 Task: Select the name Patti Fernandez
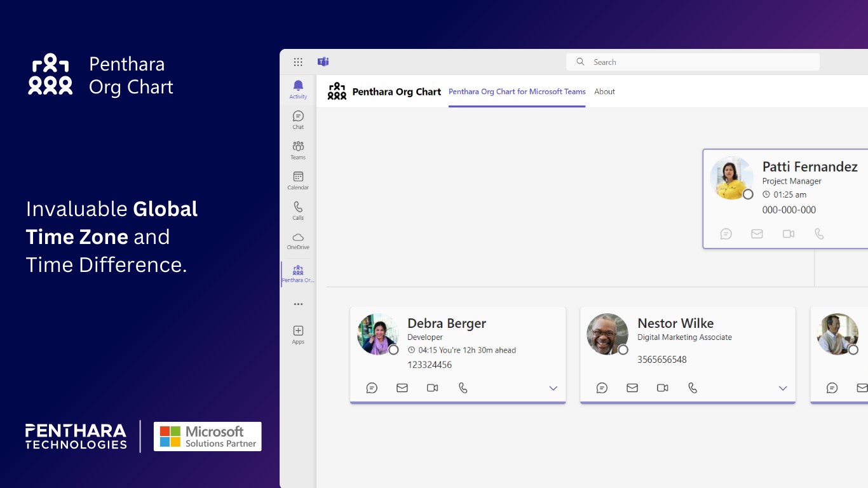[810, 166]
